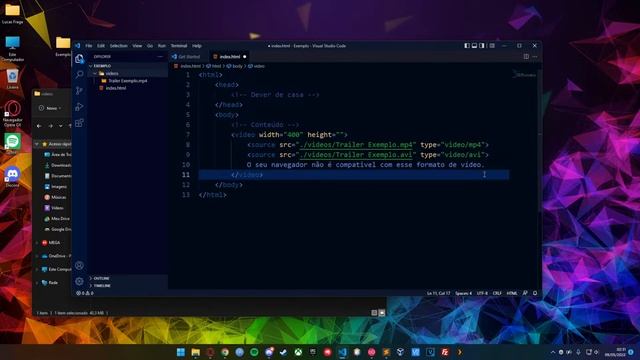Viewport: 640px width, 360px height.
Task: Open the Terminal menu
Action: pos(179,46)
